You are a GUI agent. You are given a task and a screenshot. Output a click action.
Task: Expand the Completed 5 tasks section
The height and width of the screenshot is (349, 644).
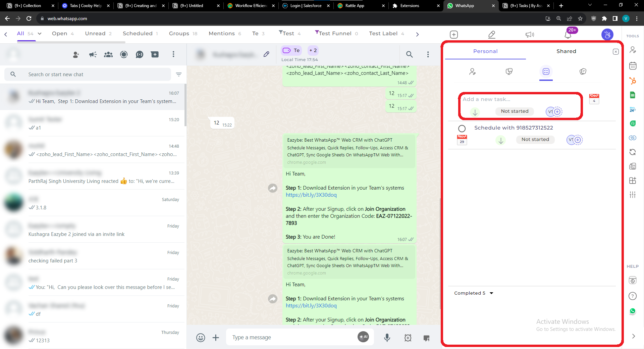pyautogui.click(x=474, y=293)
